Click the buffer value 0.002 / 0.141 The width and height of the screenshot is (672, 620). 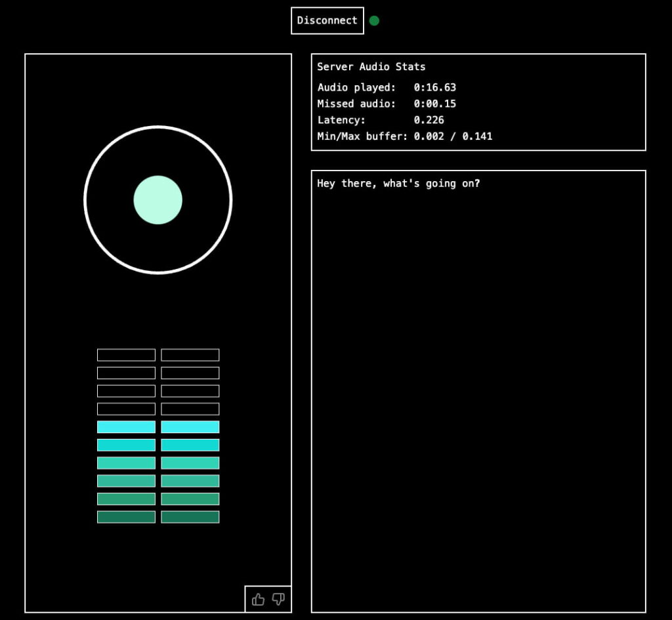[453, 136]
